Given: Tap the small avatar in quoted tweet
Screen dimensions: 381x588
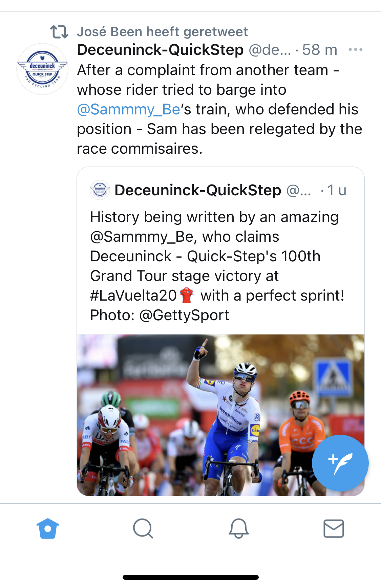Looking at the screenshot, I should tap(100, 190).
